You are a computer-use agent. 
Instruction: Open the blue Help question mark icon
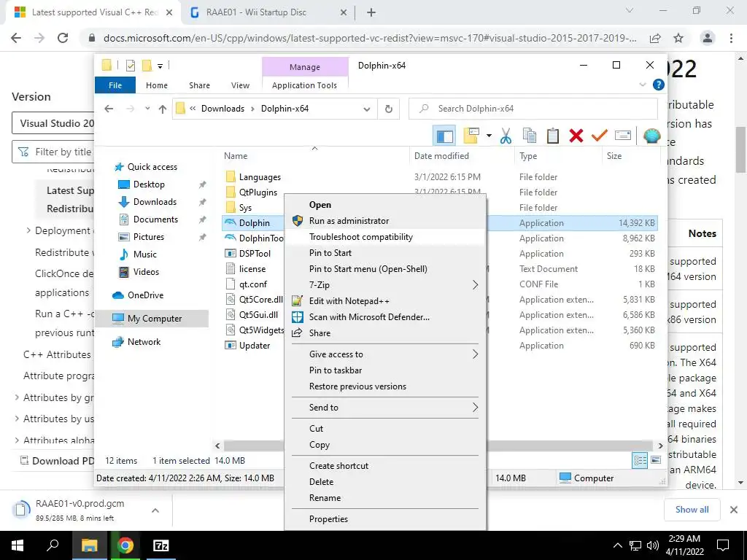[659, 85]
